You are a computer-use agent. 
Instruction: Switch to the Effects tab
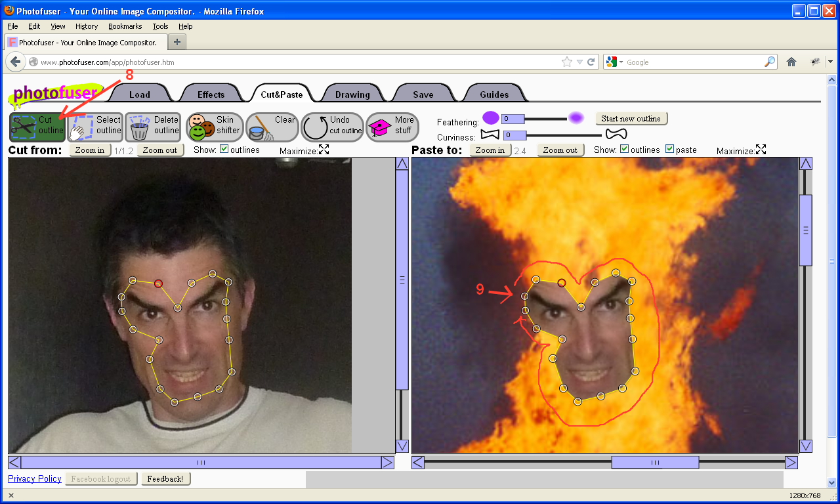pos(211,94)
